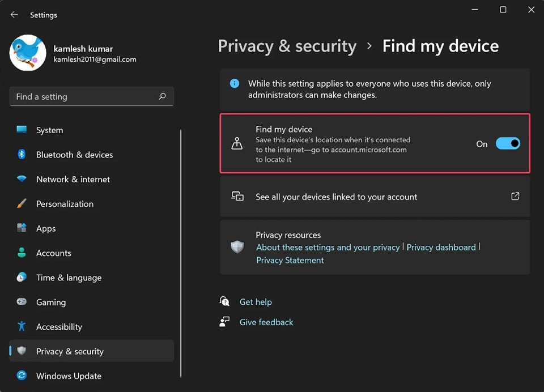This screenshot has height=392, width=544.
Task: Navigate back using Privacy & security breadcrumb
Action: (x=287, y=46)
